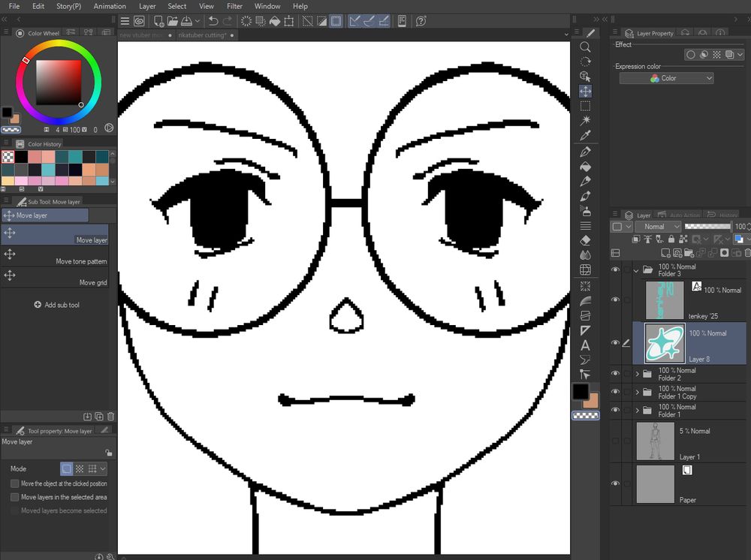Enable Move layers in the selected area
This screenshot has width=751, height=560.
coord(15,497)
